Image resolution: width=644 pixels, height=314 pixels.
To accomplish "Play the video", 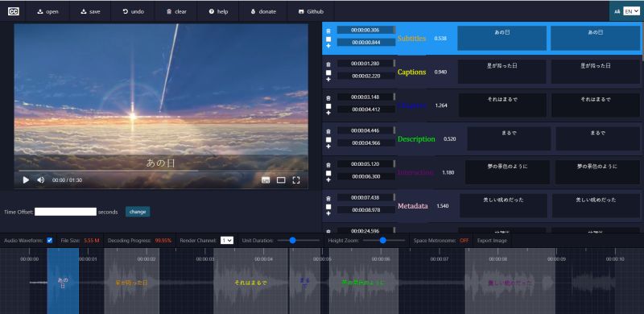I will point(26,180).
